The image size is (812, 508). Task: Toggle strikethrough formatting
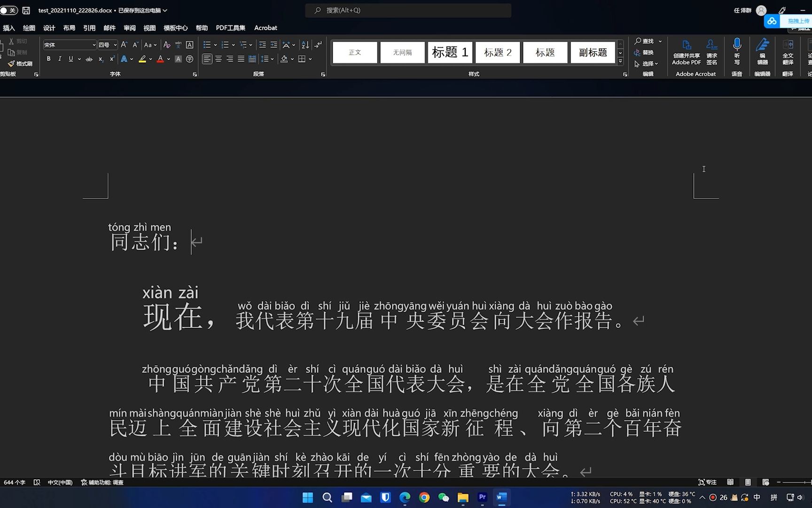tap(89, 58)
